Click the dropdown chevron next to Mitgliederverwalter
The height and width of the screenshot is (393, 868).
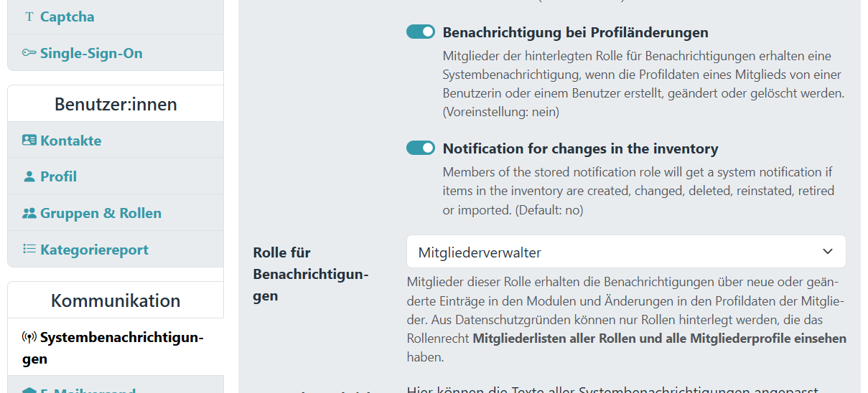click(827, 252)
